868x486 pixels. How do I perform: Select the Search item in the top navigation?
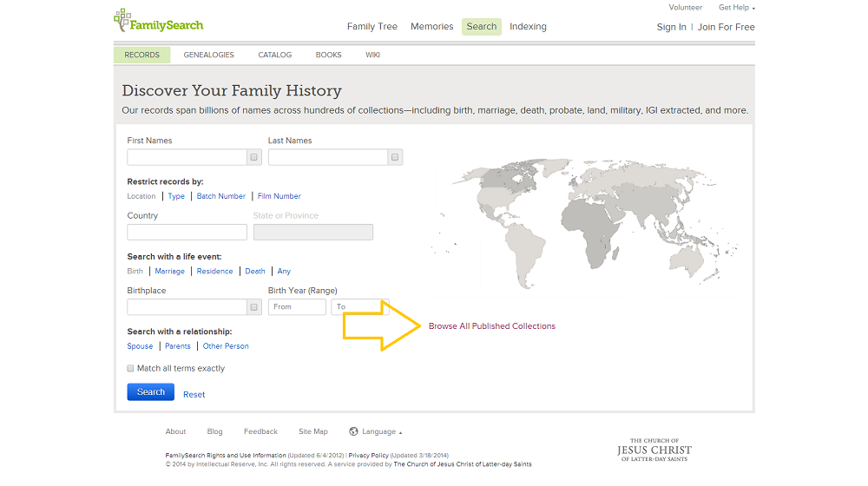482,27
